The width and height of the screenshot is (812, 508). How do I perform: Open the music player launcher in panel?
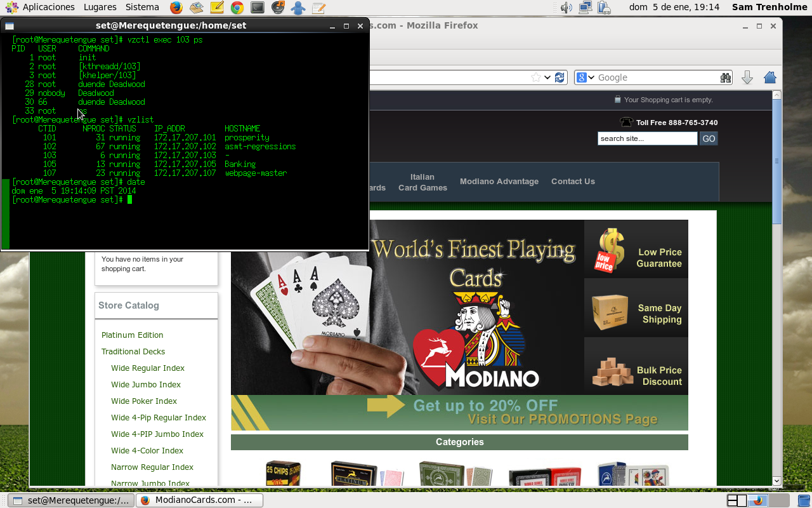pos(278,8)
